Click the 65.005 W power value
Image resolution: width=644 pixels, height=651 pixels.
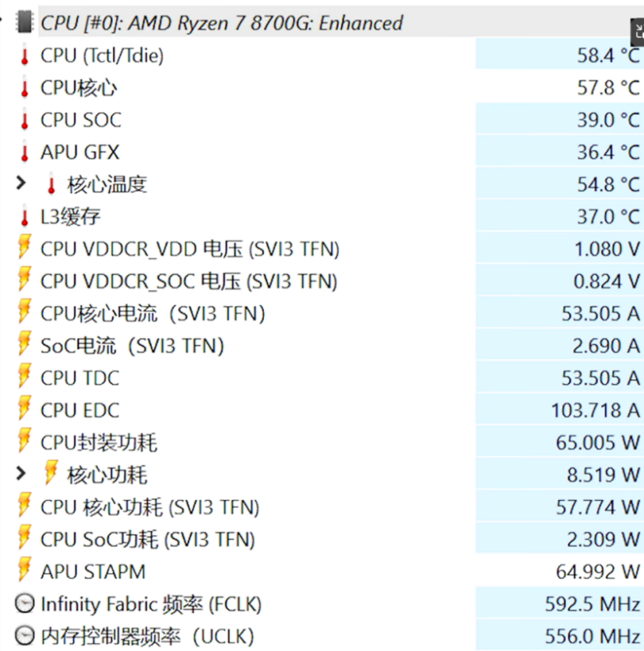598,442
